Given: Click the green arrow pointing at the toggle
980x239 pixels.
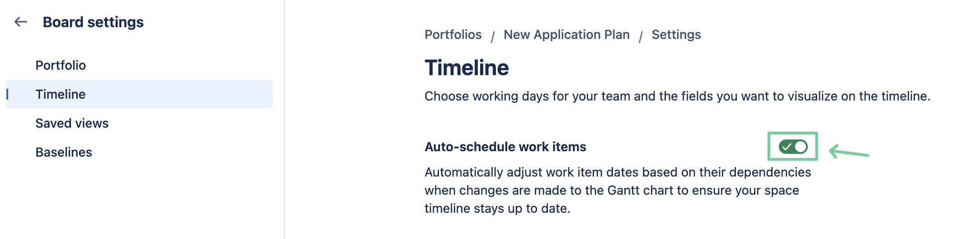Looking at the screenshot, I should point(849,152).
